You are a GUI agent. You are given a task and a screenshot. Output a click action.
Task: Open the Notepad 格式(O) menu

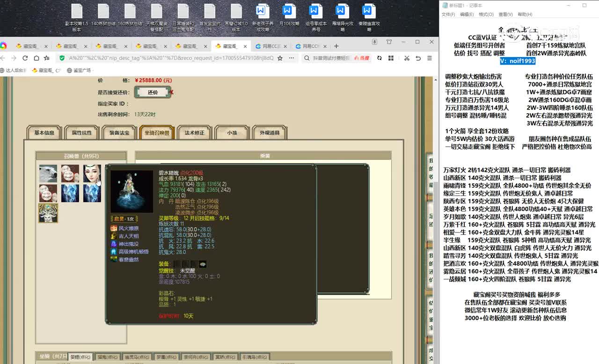click(486, 15)
